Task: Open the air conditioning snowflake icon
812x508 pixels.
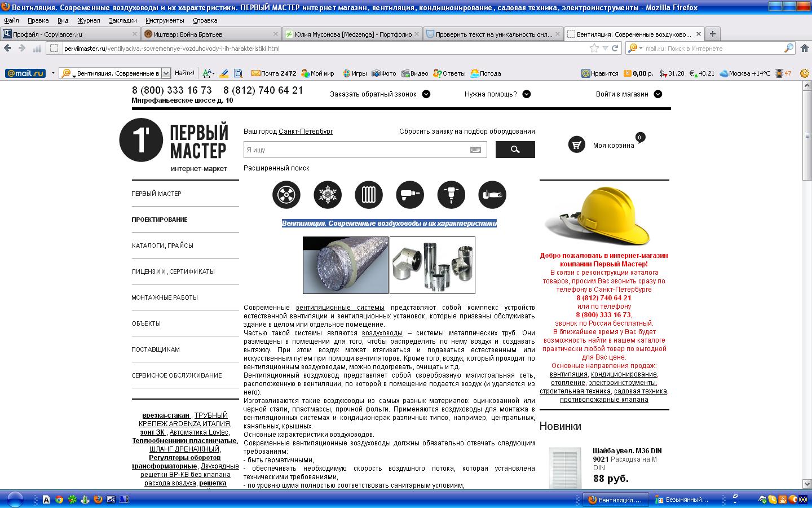Action: pos(328,195)
